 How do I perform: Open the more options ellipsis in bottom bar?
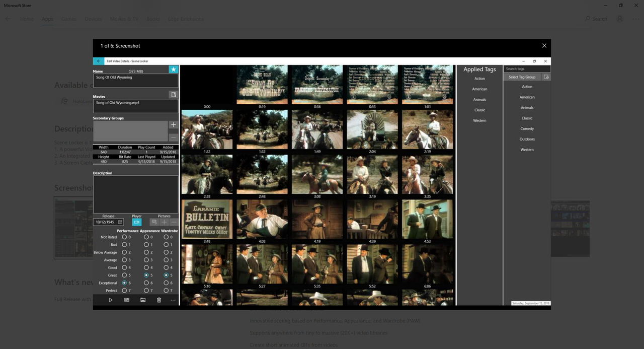tap(173, 300)
